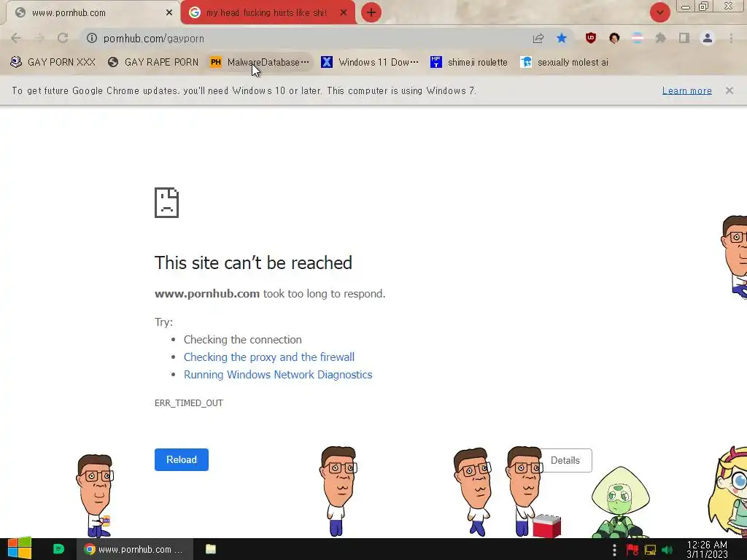This screenshot has height=560, width=747.
Task: Open Checking the proxy and the firewall link
Action: 269,357
